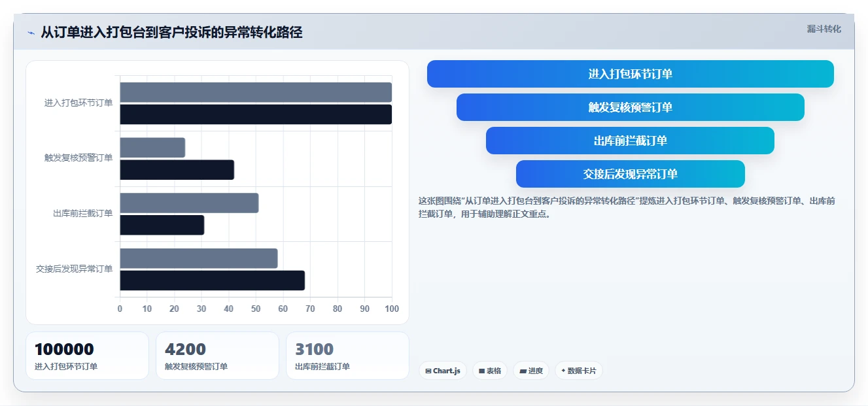Click the description paragraph under the funnel
The width and height of the screenshot is (868, 406).
[627, 207]
